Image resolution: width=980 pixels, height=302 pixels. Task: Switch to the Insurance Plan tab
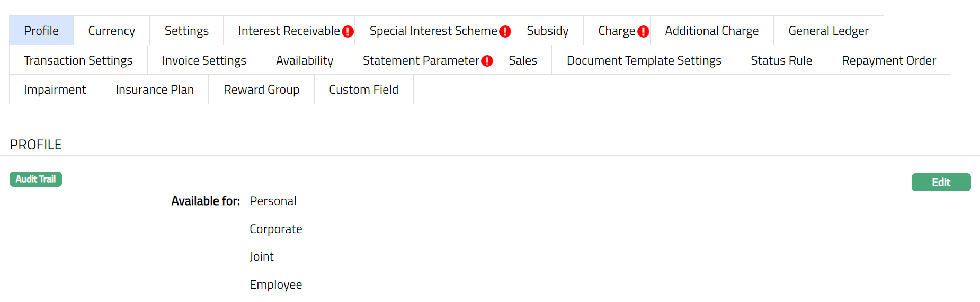coord(155,90)
